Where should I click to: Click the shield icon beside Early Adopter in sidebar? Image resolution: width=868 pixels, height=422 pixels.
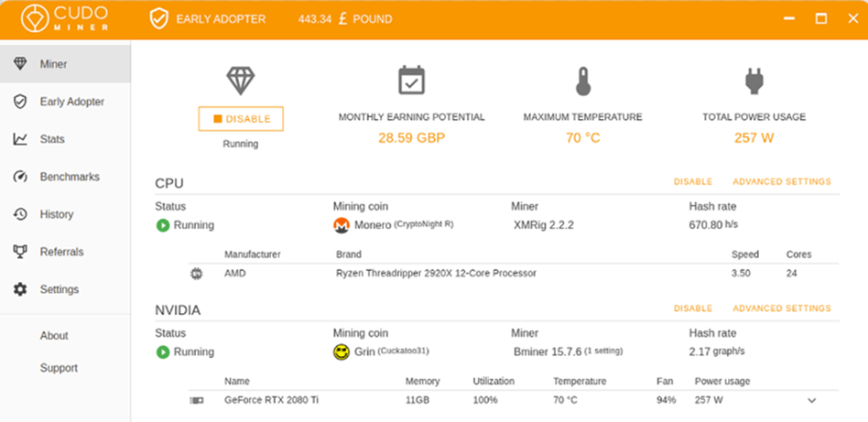(20, 102)
